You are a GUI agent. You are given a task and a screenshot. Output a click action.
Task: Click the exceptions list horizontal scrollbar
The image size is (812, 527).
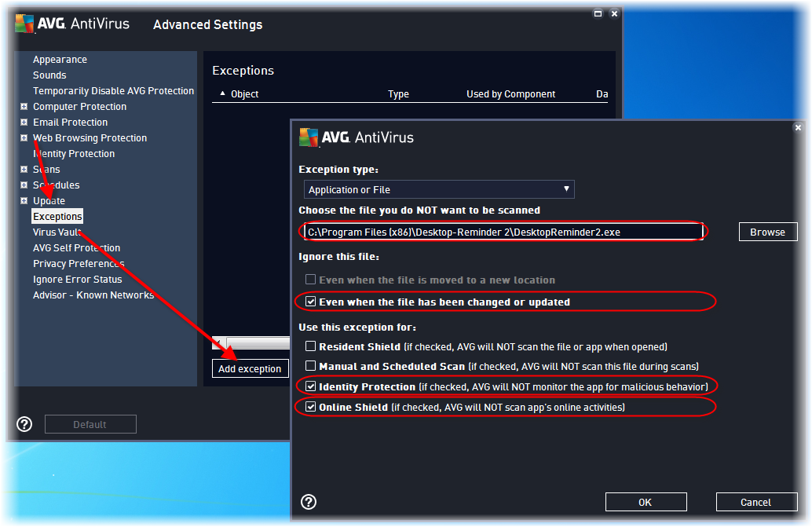[251, 342]
